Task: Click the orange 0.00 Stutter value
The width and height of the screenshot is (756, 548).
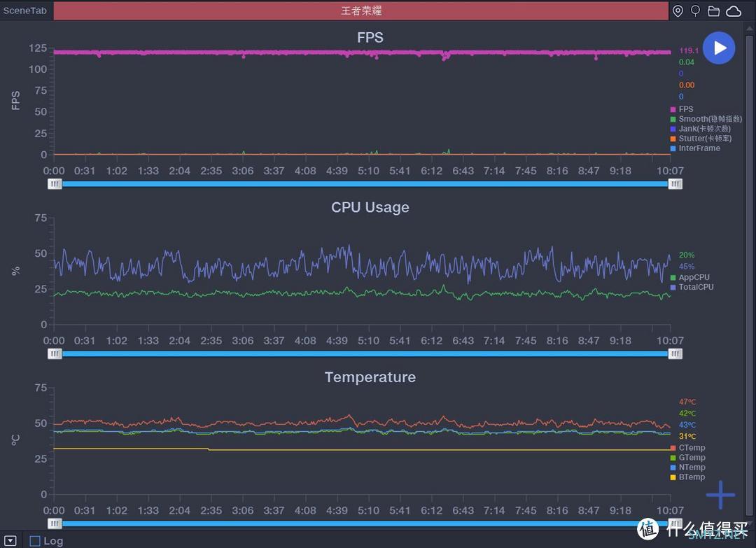Action: tap(687, 85)
